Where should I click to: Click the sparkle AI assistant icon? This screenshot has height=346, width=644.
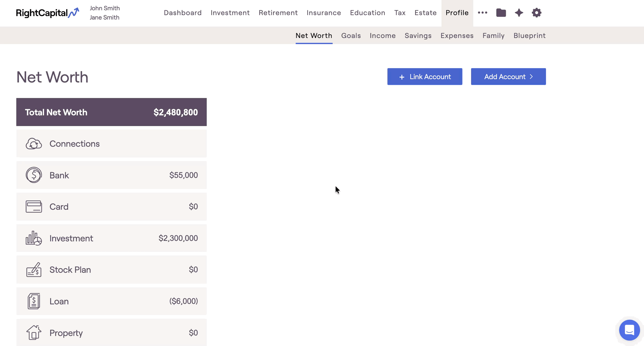[519, 13]
